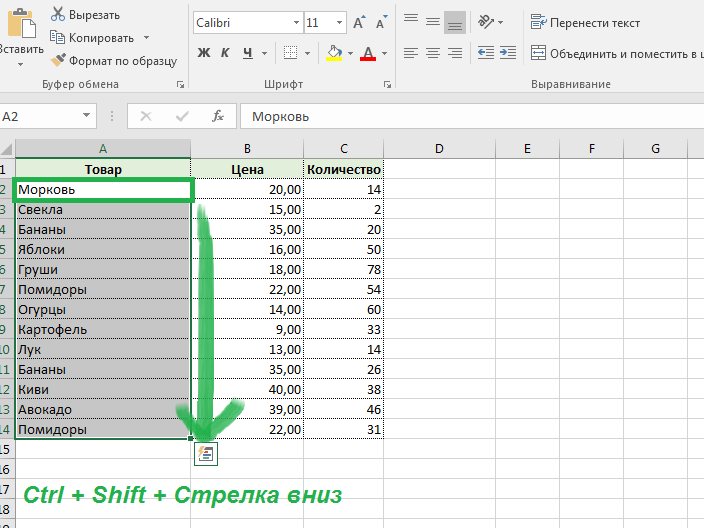Click the text orientation icon

(x=485, y=22)
